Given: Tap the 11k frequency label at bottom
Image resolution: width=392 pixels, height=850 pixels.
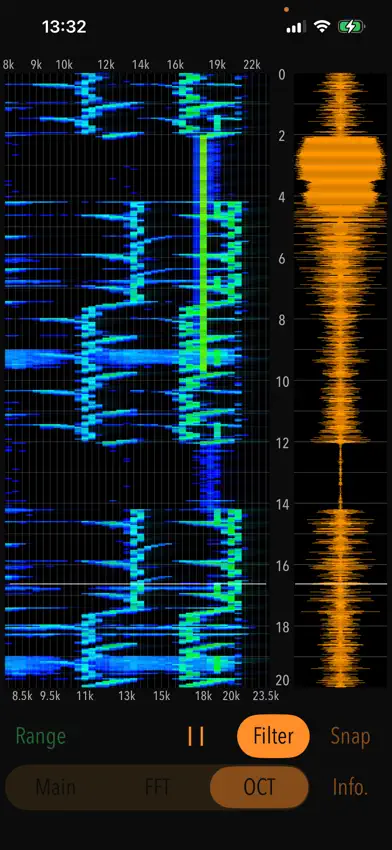Looking at the screenshot, I should [x=85, y=696].
